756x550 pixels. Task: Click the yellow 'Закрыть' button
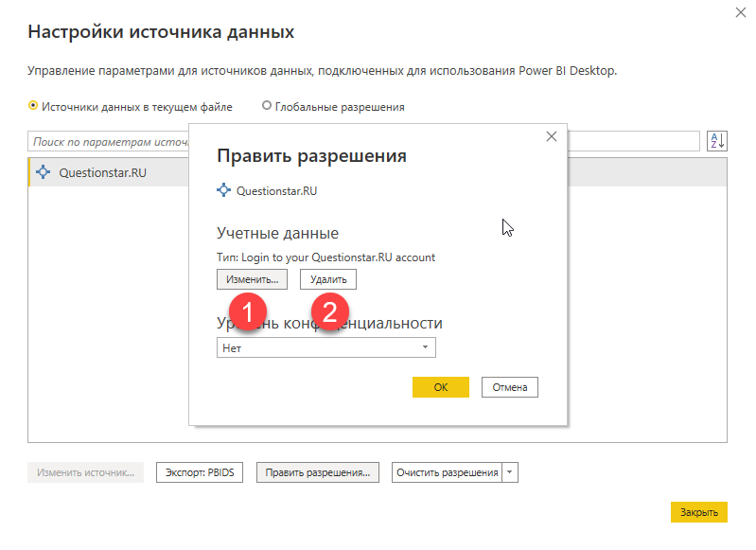click(x=699, y=512)
